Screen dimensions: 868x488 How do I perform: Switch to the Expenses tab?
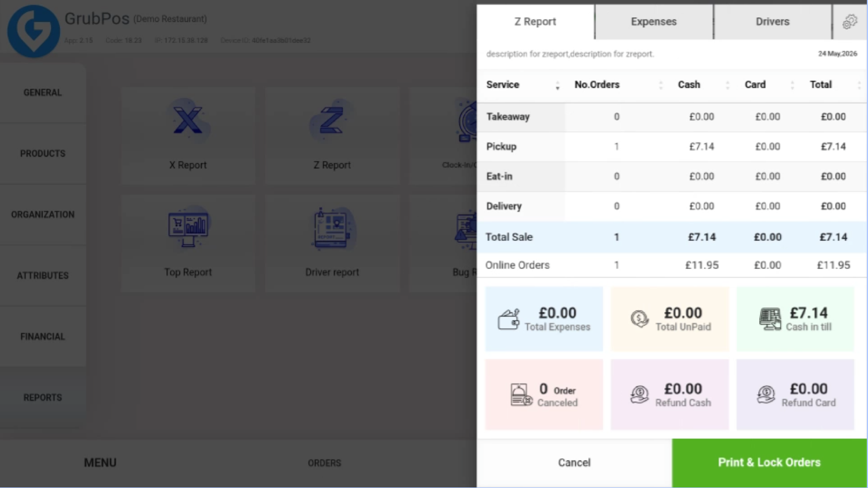click(x=654, y=22)
